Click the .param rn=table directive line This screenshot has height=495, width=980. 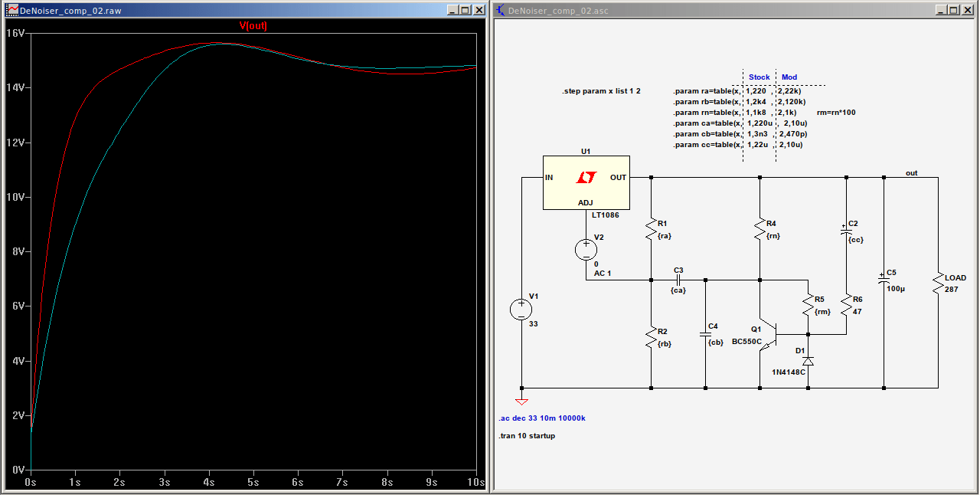[735, 113]
